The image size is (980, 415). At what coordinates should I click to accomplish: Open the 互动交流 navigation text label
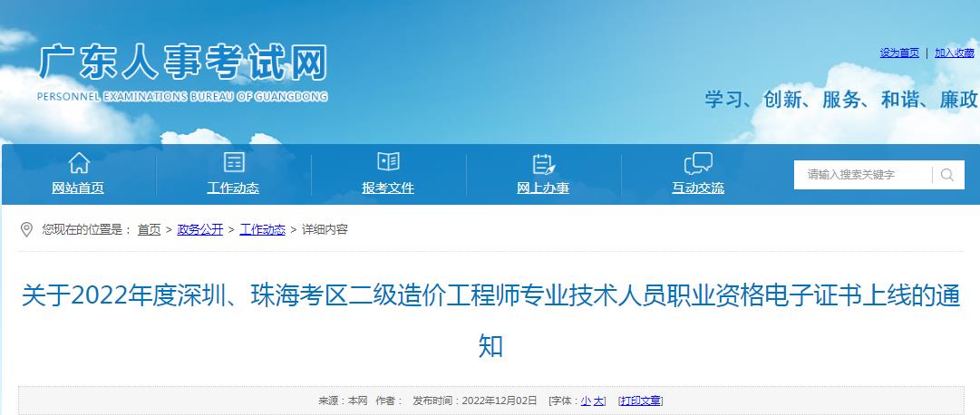pos(698,188)
